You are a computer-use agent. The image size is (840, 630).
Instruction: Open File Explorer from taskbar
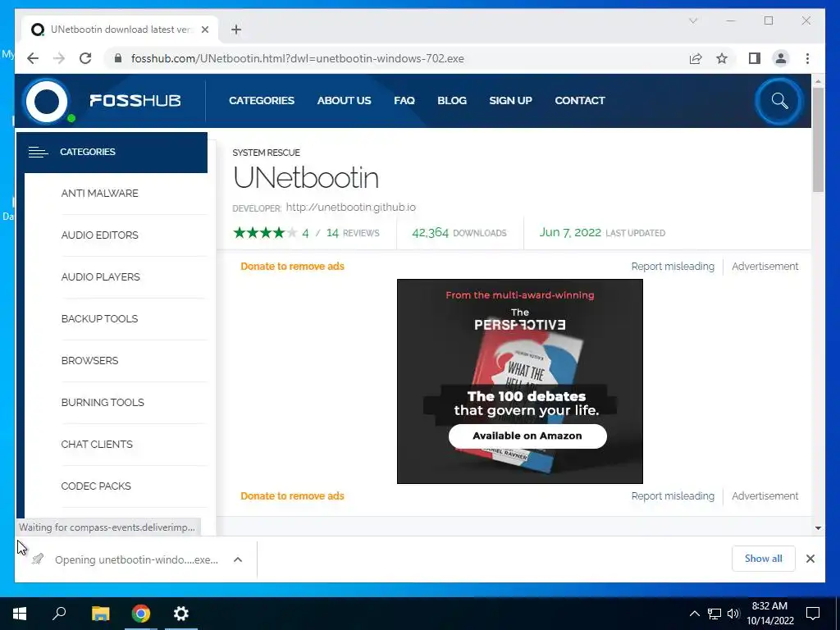pos(100,614)
